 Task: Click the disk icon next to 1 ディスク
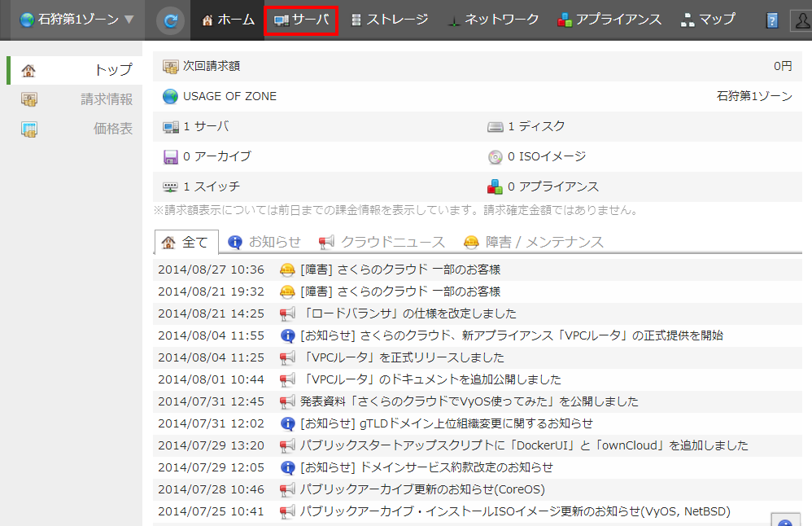(x=495, y=127)
